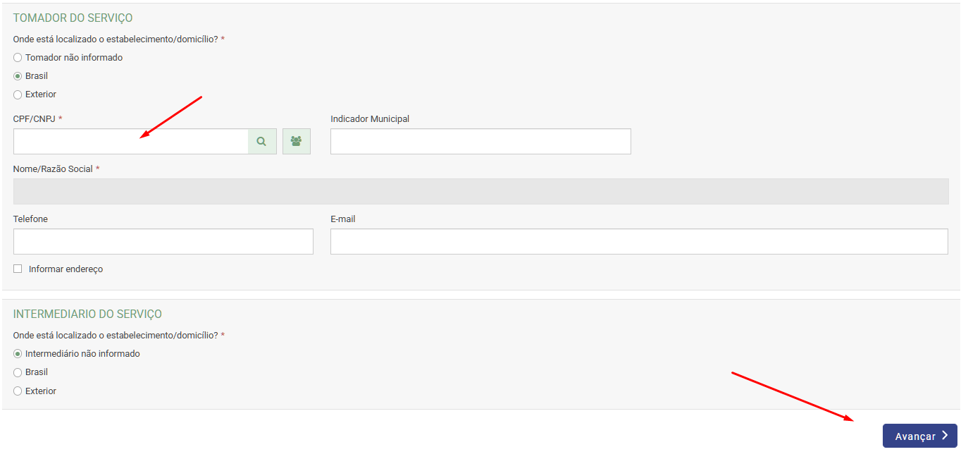
Task: Click the 'Telefone' field label
Action: pos(30,219)
